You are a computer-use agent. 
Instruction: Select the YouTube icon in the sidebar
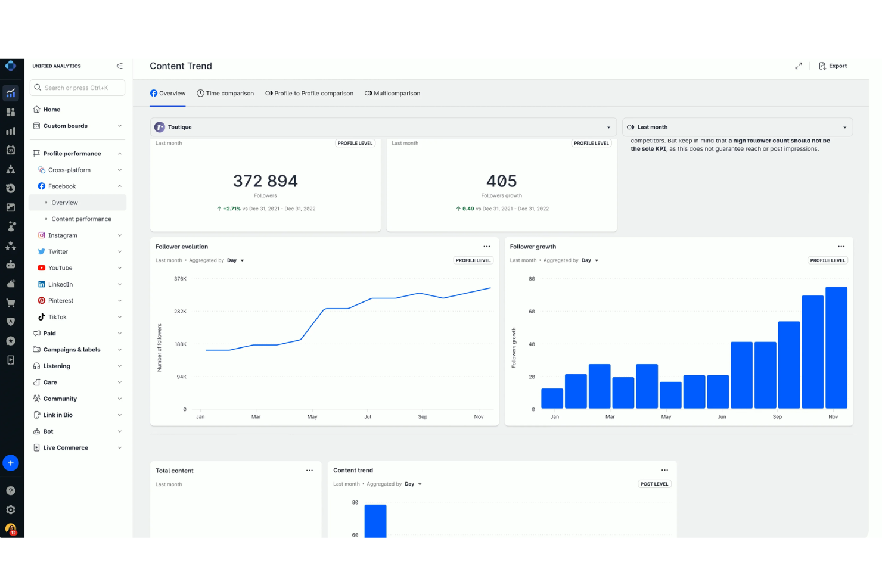pyautogui.click(x=41, y=267)
